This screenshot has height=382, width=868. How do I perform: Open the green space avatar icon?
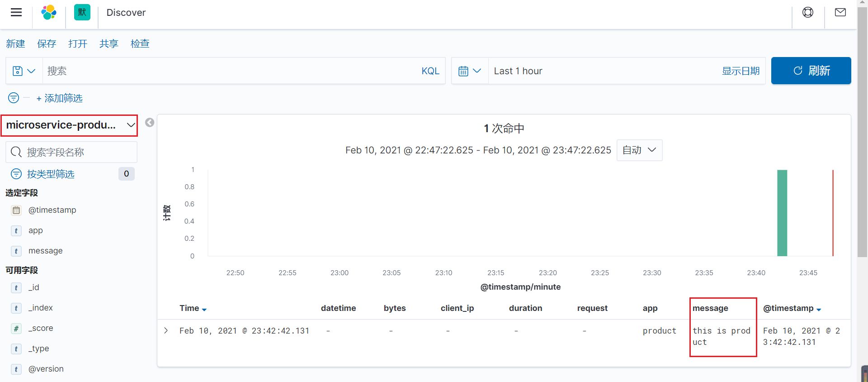tap(82, 12)
